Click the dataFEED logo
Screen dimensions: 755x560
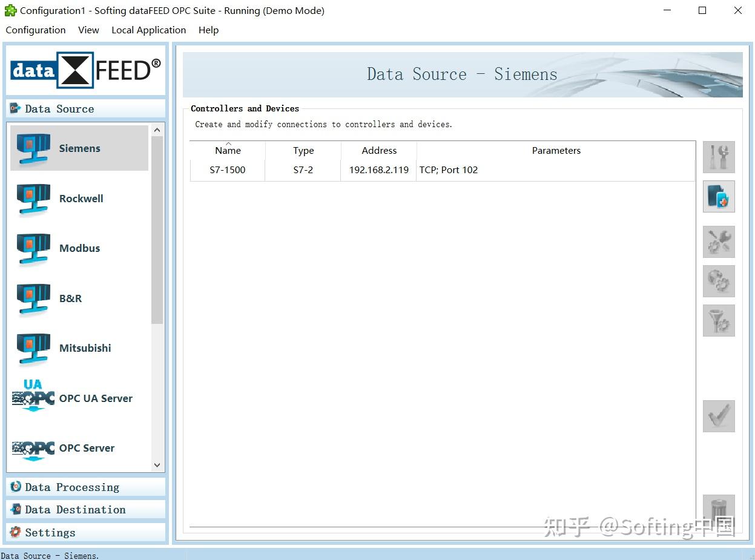[85, 70]
